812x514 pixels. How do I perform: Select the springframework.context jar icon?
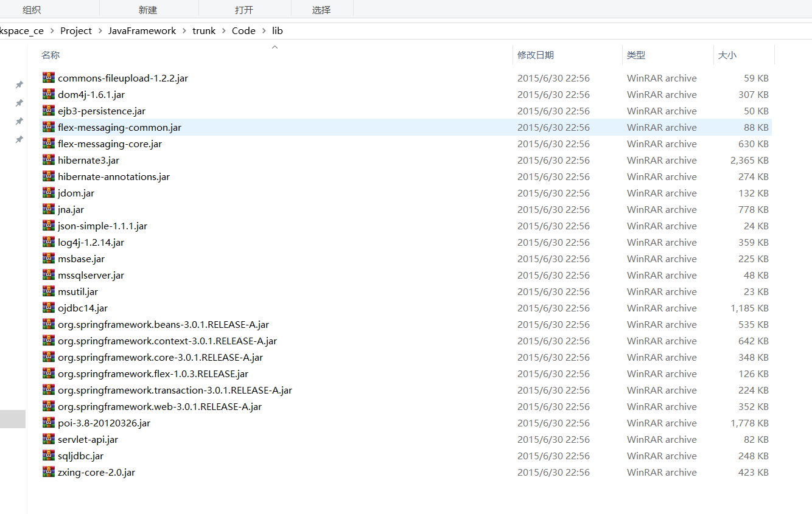pos(49,341)
